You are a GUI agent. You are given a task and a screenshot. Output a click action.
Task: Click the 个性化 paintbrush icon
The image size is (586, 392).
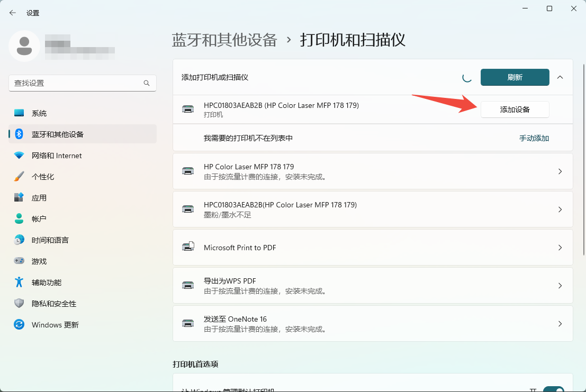(19, 177)
